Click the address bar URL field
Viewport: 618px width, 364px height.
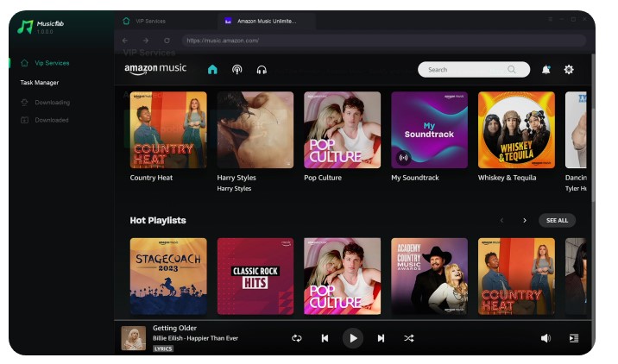click(x=383, y=41)
